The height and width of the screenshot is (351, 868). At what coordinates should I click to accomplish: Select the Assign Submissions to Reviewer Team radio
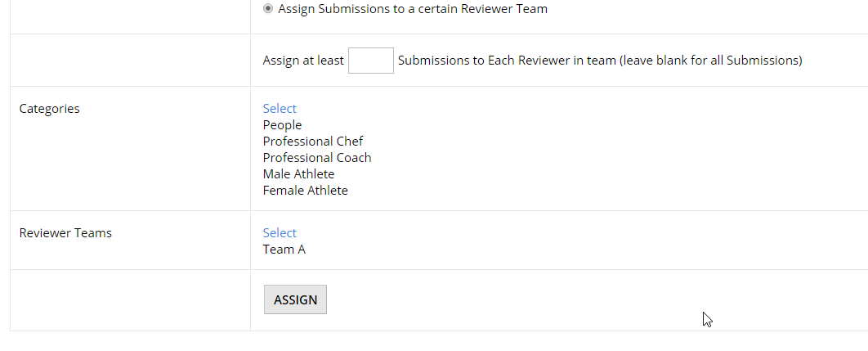(x=268, y=9)
